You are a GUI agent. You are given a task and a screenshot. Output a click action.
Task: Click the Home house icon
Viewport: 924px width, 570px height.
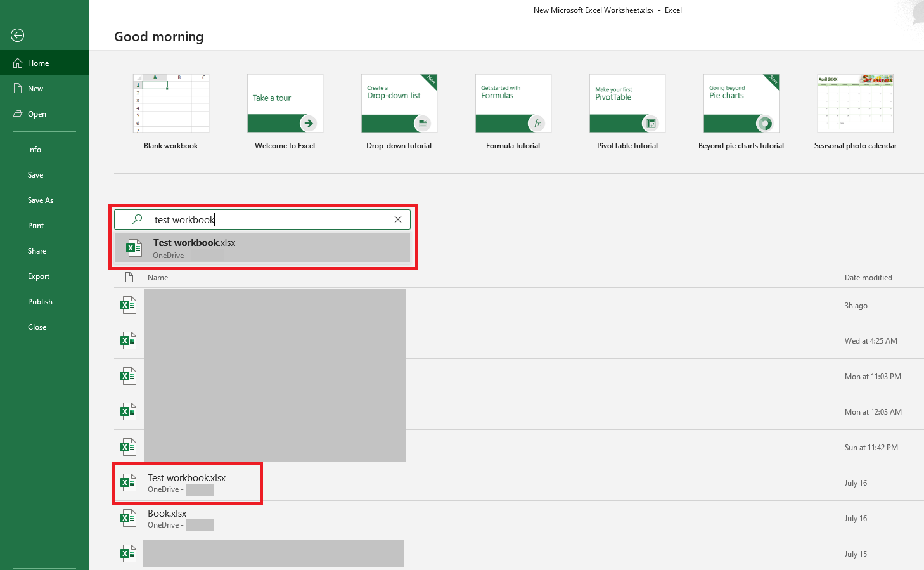tap(18, 63)
